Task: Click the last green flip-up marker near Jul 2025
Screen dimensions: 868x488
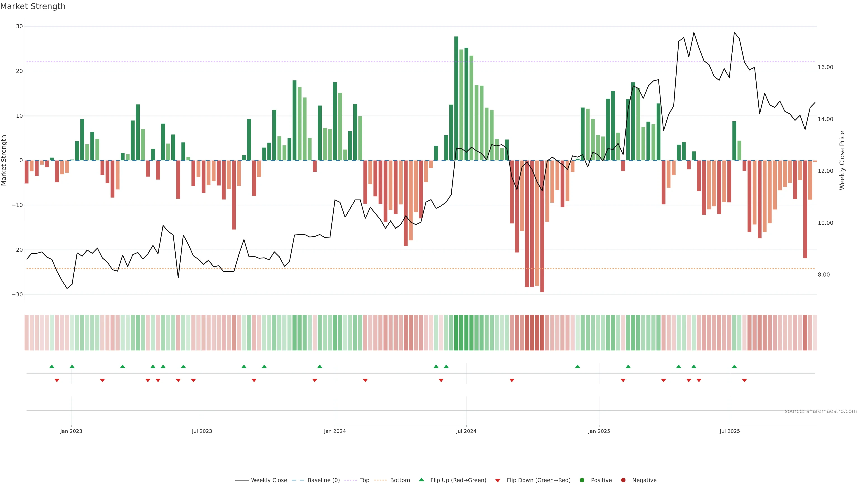Action: (x=734, y=366)
